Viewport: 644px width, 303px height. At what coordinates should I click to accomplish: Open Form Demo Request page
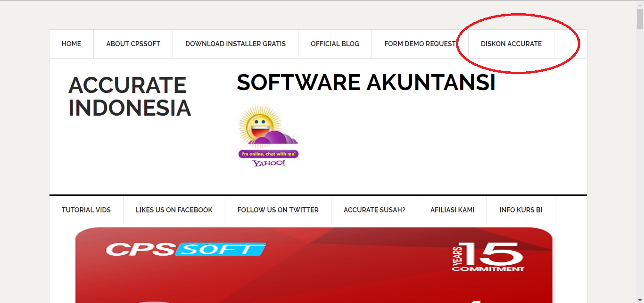pyautogui.click(x=420, y=44)
